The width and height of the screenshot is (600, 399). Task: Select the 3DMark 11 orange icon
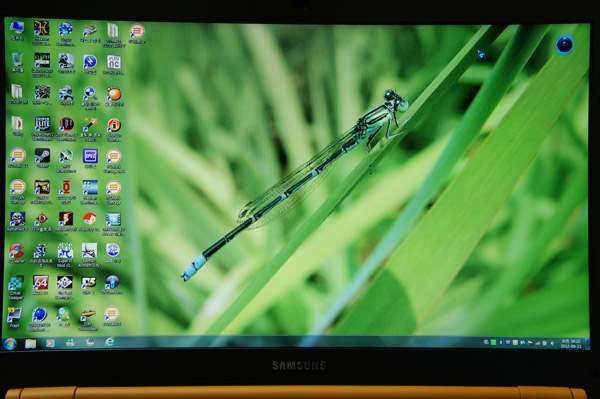18,158
